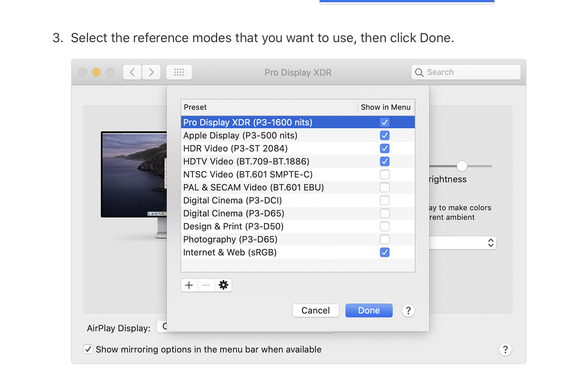Check Digital Cinema (P3-D65) checkbox
Screen dimensions: 568x392
385,213
